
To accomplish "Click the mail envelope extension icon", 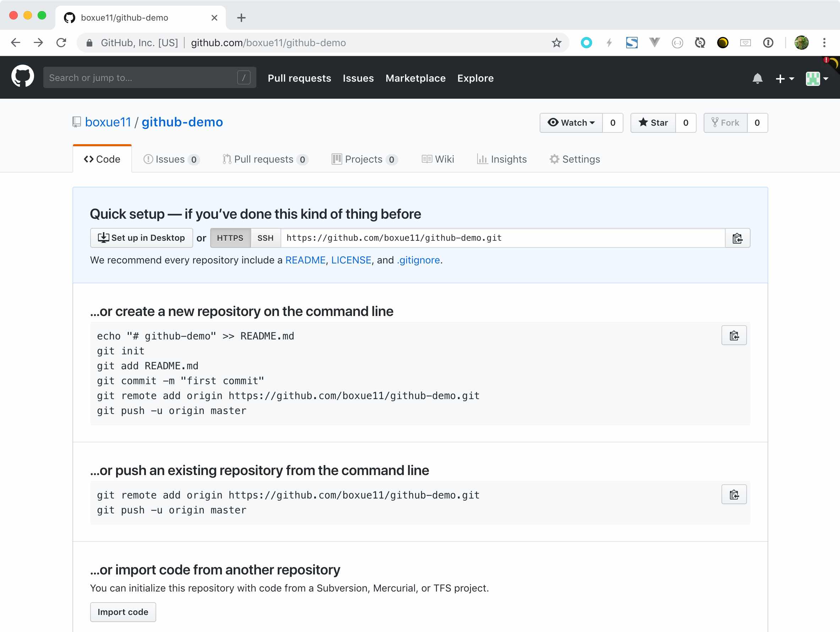I will (745, 43).
